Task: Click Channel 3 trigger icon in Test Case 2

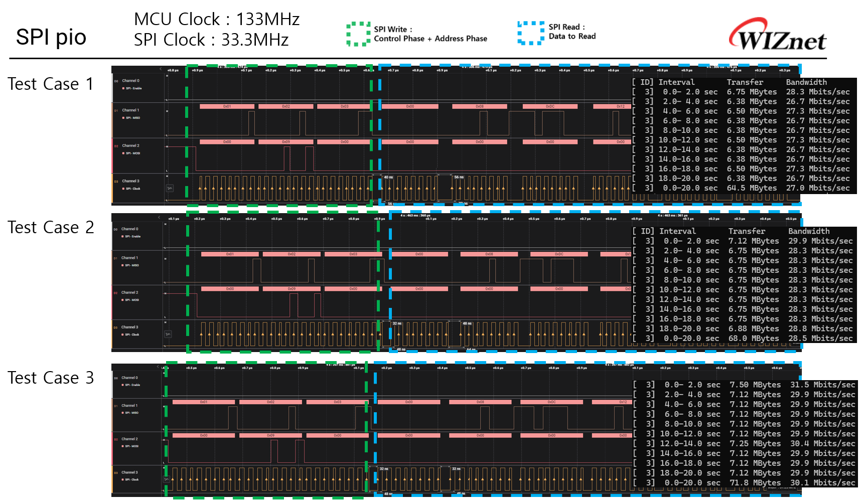Action: 168,334
